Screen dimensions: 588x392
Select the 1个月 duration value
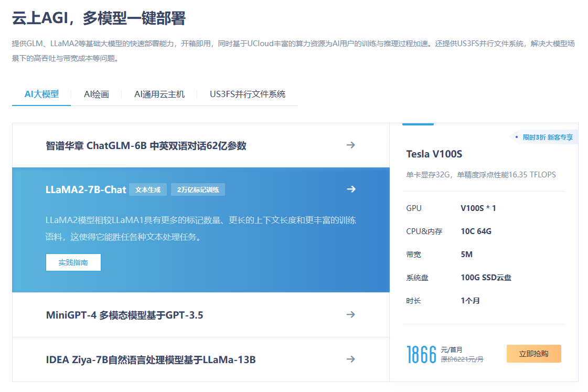coord(471,301)
